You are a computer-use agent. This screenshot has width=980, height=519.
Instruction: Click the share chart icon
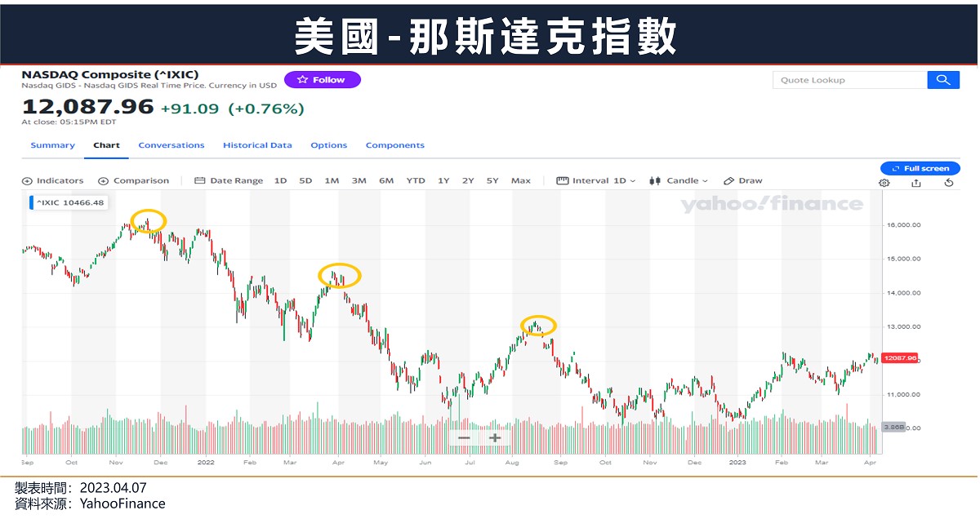point(916,183)
